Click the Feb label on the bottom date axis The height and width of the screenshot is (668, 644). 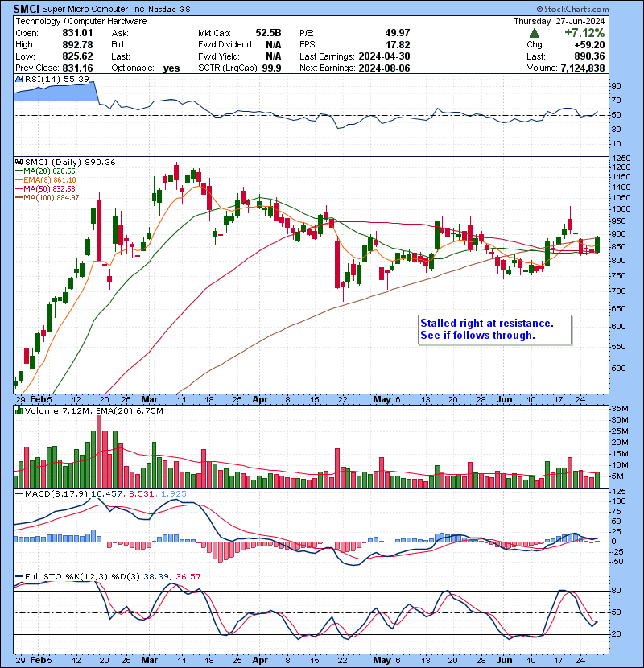(38, 660)
